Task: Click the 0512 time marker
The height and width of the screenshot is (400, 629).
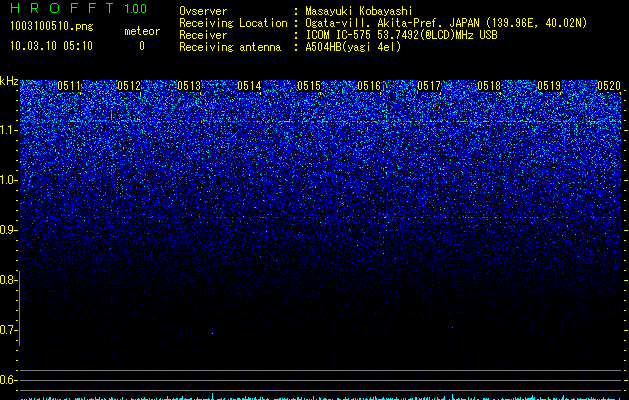Action: point(129,86)
